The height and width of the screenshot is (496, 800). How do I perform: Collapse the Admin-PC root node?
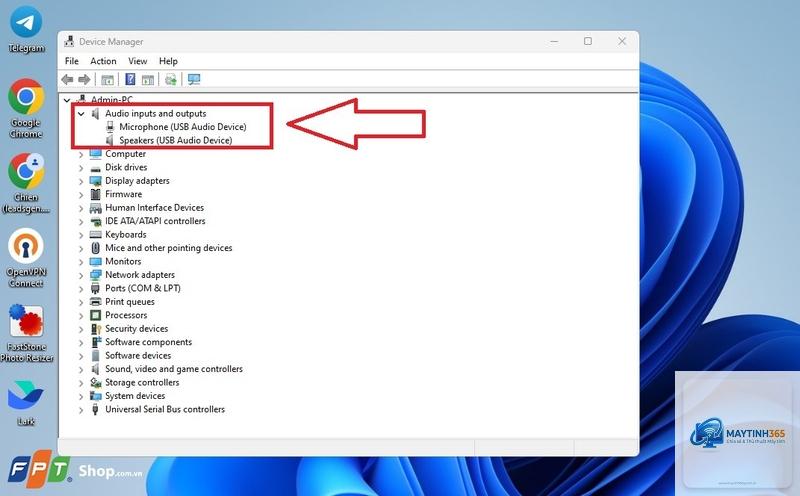tap(67, 100)
